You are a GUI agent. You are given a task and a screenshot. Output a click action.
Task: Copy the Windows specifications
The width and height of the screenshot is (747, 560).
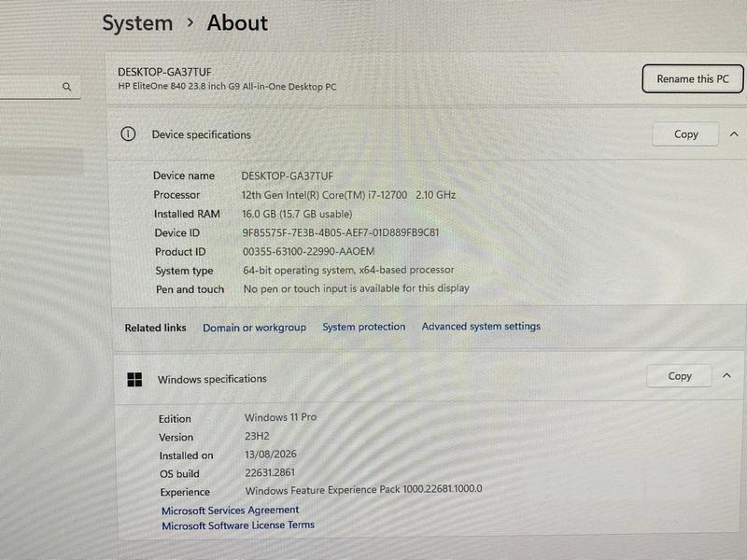(679, 376)
